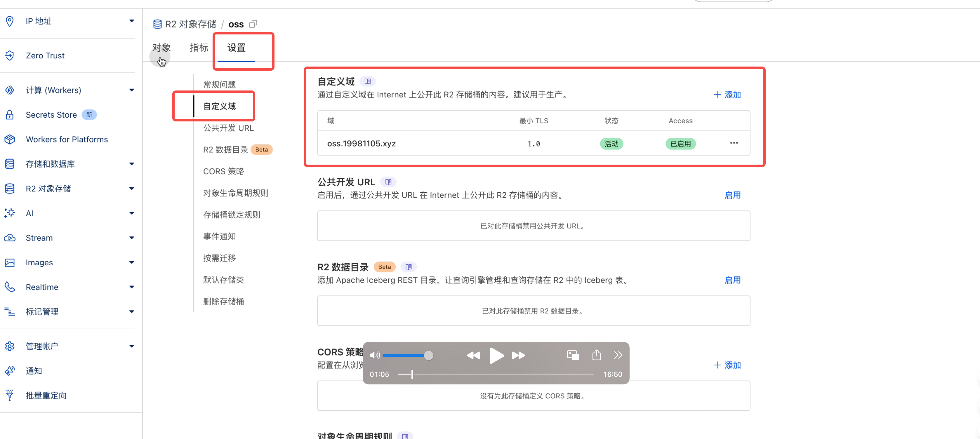Open more player options chevrons
The height and width of the screenshot is (439, 980).
[618, 355]
